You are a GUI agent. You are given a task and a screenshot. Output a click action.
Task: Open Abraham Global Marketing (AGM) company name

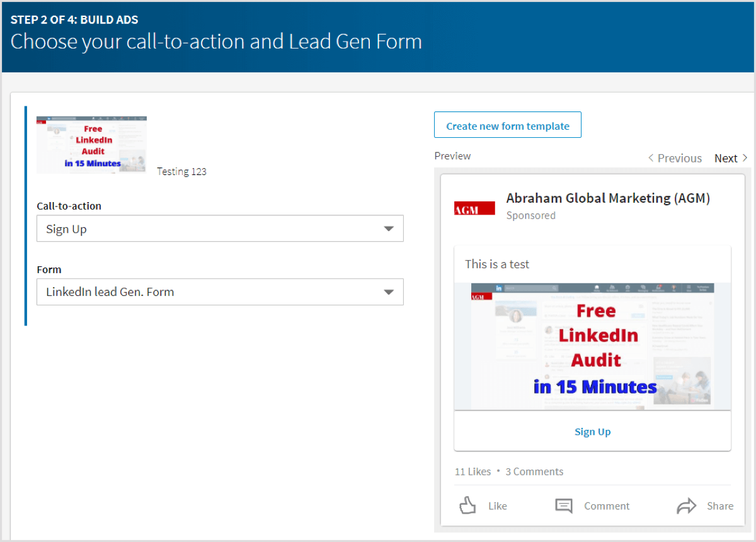tap(607, 198)
